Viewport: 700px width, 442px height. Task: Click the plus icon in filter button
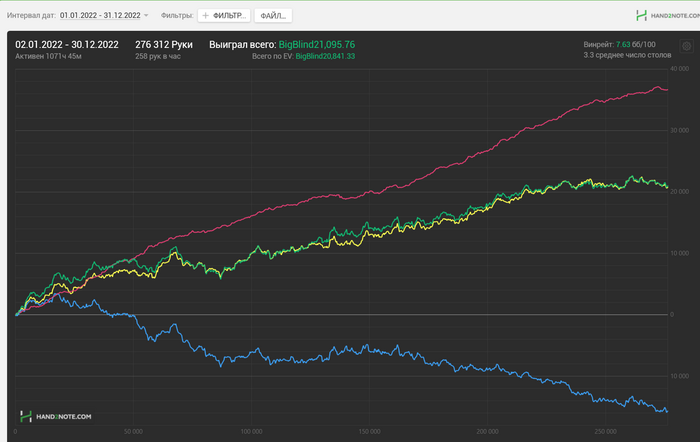coord(205,15)
